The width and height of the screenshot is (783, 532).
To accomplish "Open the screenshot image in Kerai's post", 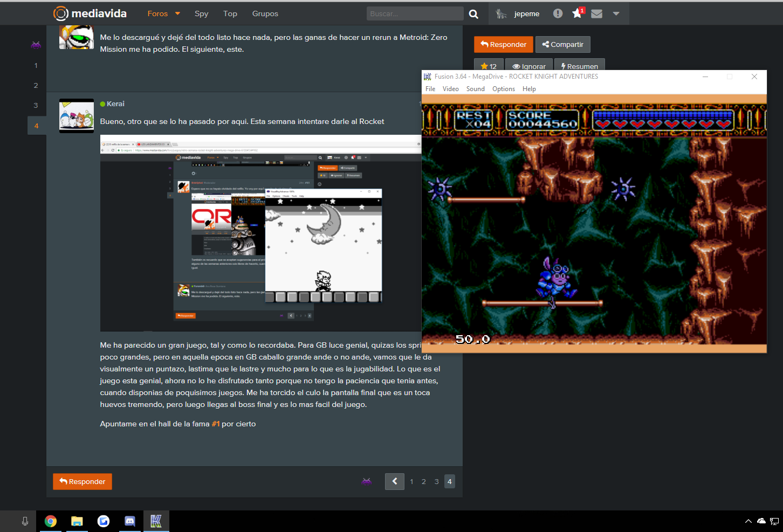I will (260, 233).
